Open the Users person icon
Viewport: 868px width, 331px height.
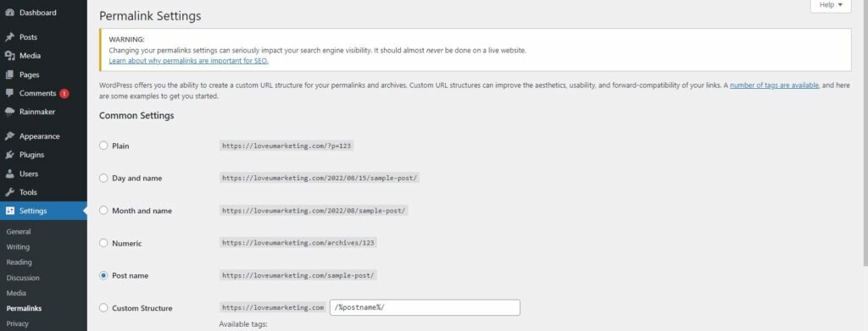9,174
